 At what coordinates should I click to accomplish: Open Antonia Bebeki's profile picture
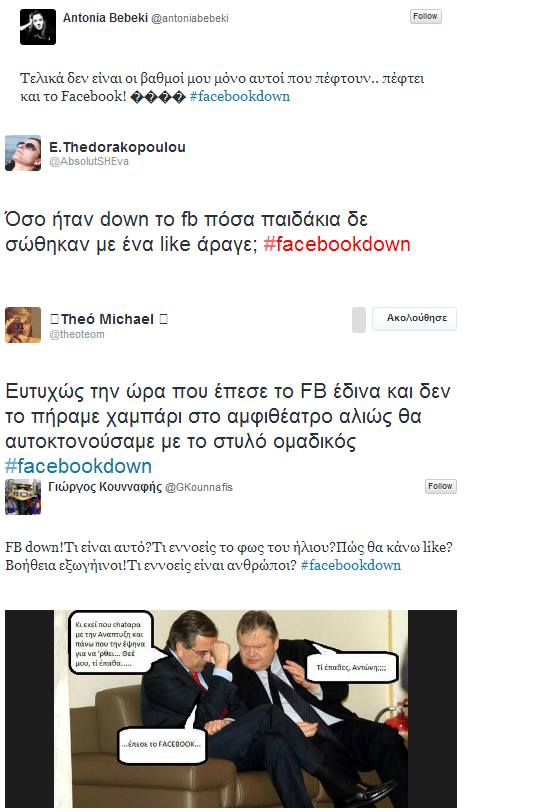pyautogui.click(x=38, y=27)
